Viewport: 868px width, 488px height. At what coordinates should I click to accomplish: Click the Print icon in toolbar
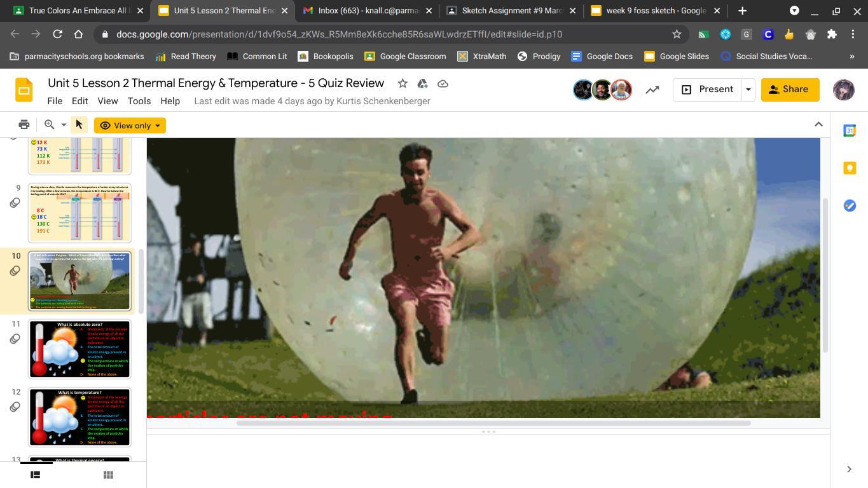click(x=24, y=125)
